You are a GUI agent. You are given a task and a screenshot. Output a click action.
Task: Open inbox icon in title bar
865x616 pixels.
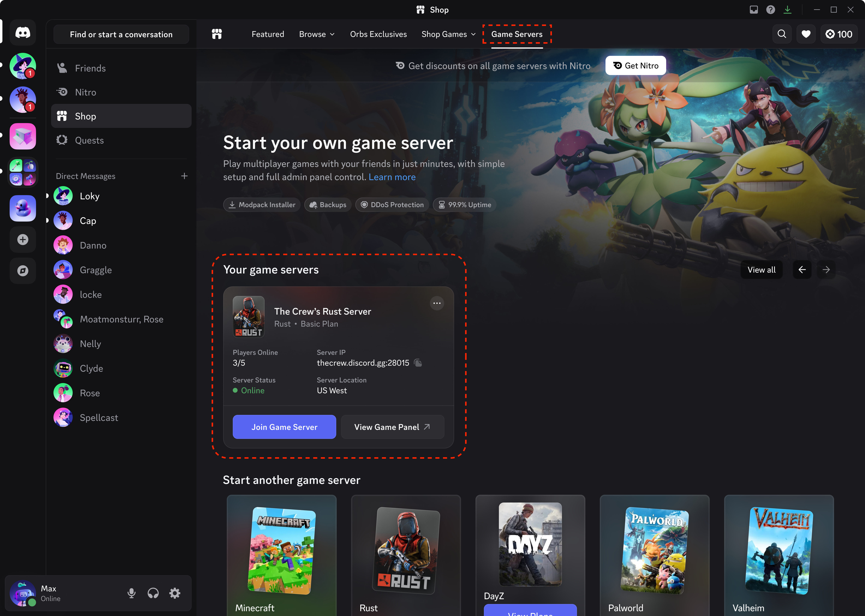[x=754, y=10]
